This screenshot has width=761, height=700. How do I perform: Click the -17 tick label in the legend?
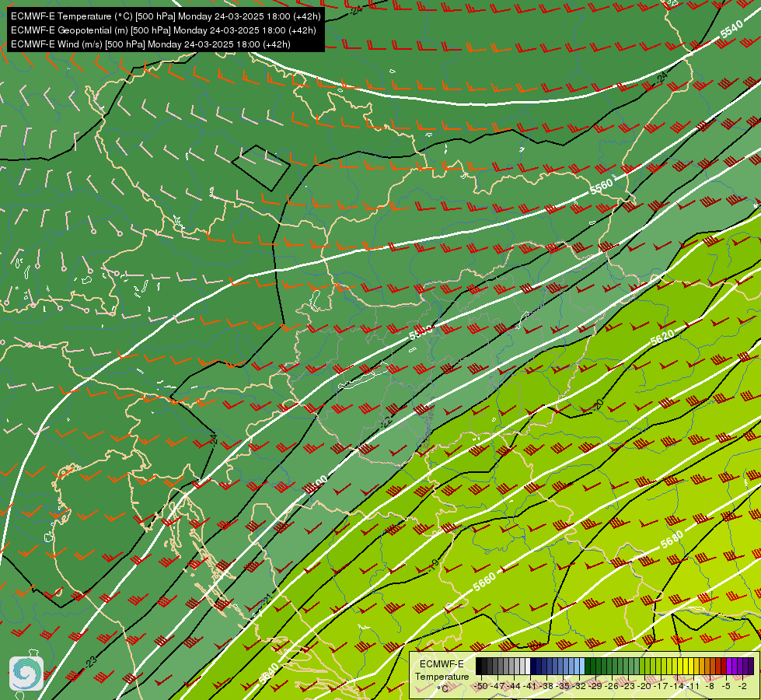pos(662,686)
